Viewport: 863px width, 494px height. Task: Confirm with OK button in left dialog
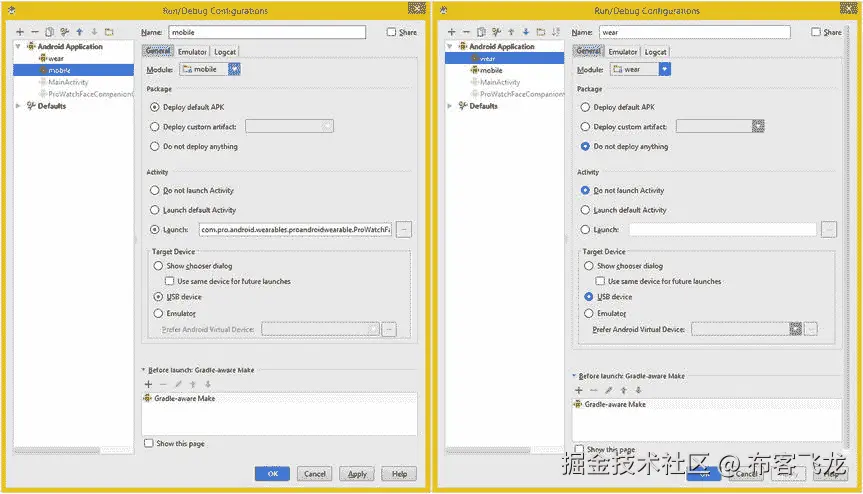click(x=272, y=474)
